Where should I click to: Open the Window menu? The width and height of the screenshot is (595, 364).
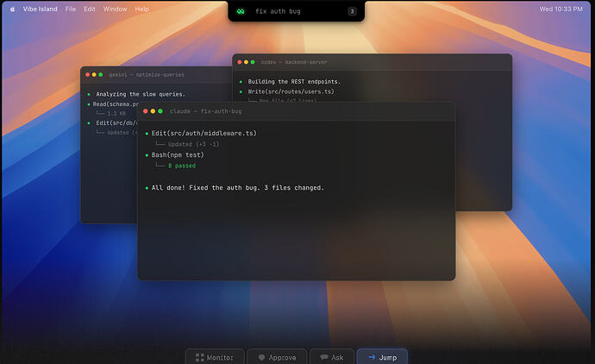click(x=115, y=9)
